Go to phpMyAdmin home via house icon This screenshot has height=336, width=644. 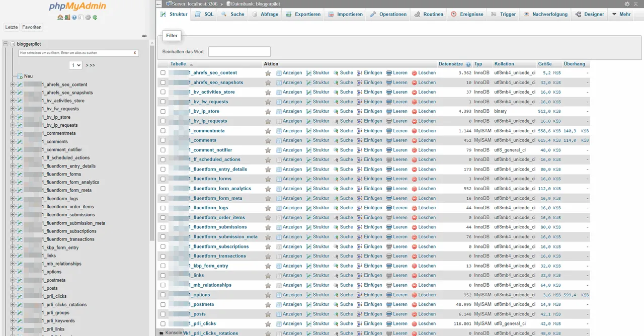(60, 17)
